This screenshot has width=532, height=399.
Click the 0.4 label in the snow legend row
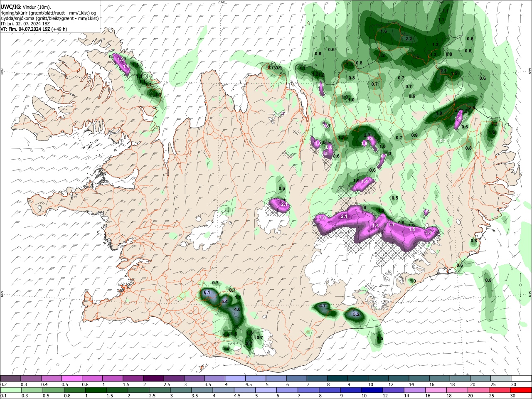(44, 384)
